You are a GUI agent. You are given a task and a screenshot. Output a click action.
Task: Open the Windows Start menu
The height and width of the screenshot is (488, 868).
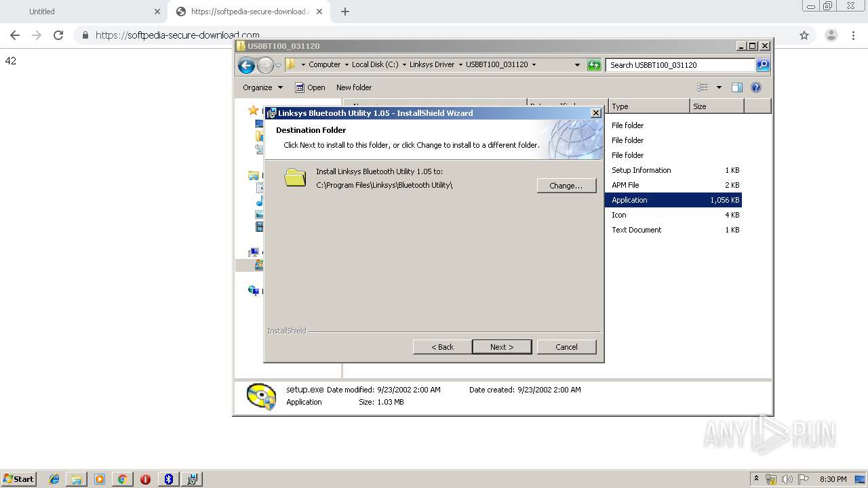click(x=18, y=479)
